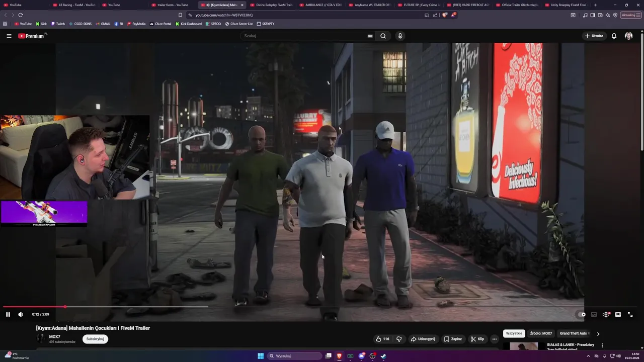This screenshot has width=644, height=362.
Task: Open more actions three-dot menu
Action: tap(495, 339)
